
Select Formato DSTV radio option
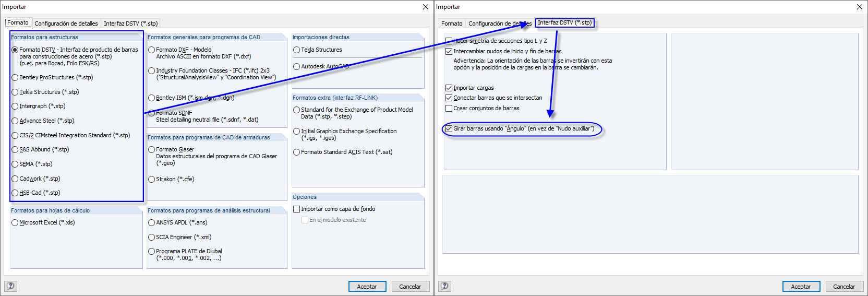[15, 50]
